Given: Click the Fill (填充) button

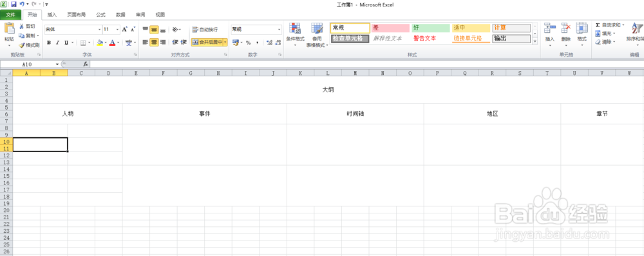Looking at the screenshot, I should tap(604, 34).
